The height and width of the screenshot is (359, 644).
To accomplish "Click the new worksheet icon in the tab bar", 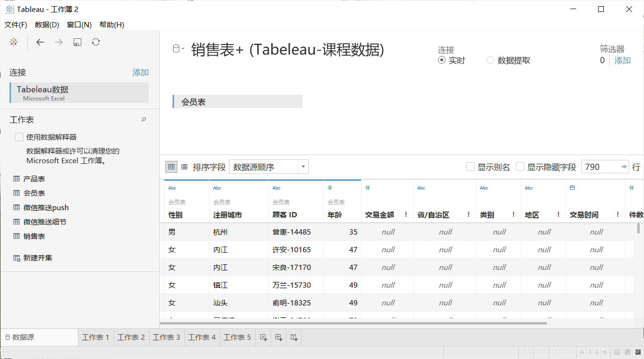I will [263, 337].
